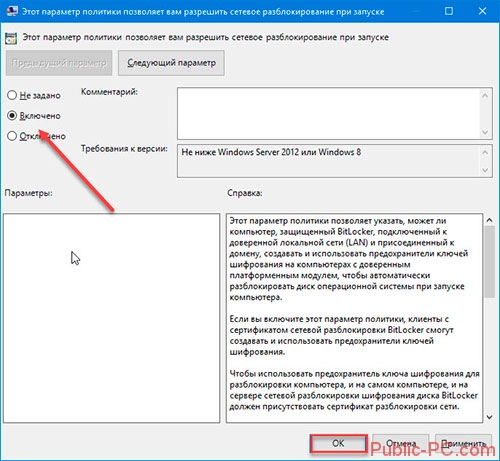Screen dimensions: 500x461
Task: Go to 'Следующий параметр'
Action: pyautogui.click(x=171, y=63)
